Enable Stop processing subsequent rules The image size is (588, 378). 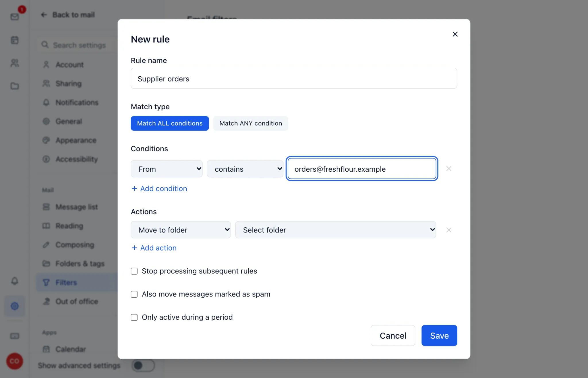134,271
